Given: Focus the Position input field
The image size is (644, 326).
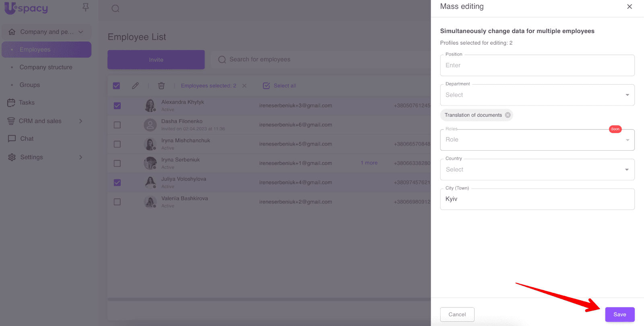Looking at the screenshot, I should point(537,65).
